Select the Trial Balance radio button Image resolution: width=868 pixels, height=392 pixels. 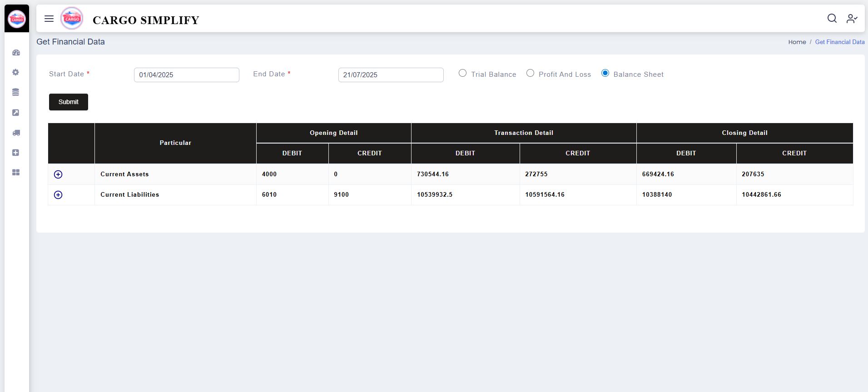click(462, 73)
